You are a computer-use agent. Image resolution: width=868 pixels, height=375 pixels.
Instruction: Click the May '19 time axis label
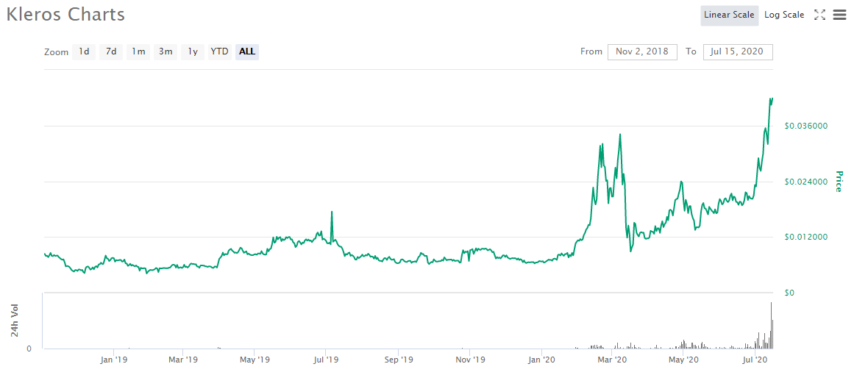[x=255, y=360]
